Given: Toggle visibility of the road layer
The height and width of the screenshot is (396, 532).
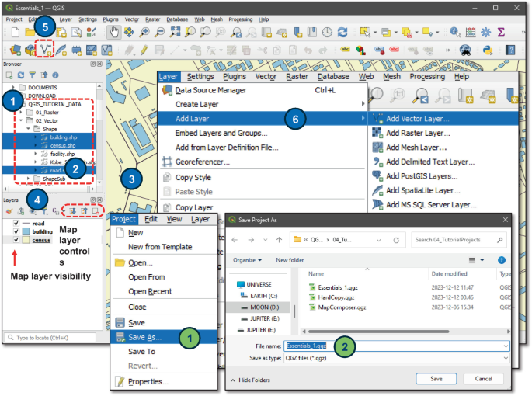Looking at the screenshot, I should [16, 222].
